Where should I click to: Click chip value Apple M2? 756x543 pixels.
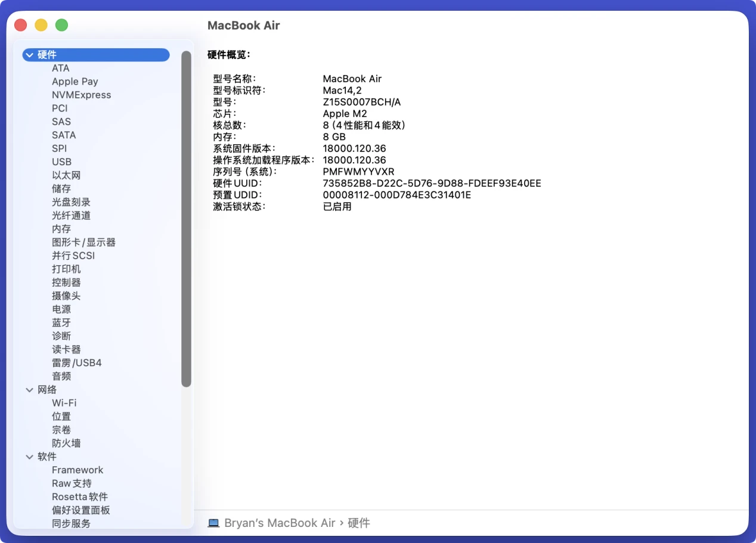click(x=345, y=114)
